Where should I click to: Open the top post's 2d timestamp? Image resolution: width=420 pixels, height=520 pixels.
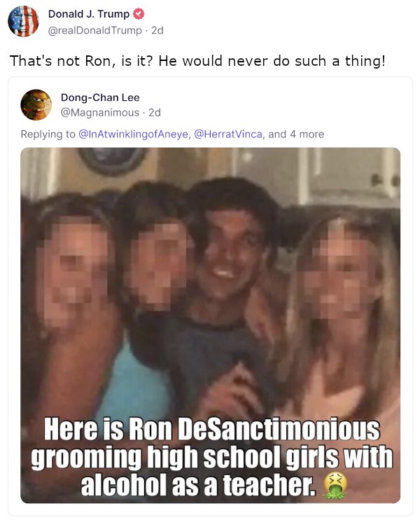tap(157, 31)
